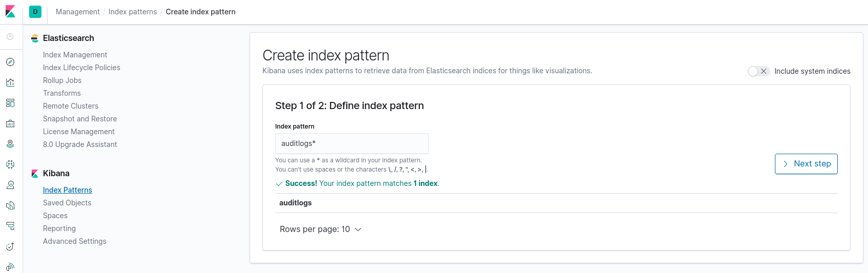Click the Kibana section heading
The width and height of the screenshot is (868, 273).
[56, 174]
